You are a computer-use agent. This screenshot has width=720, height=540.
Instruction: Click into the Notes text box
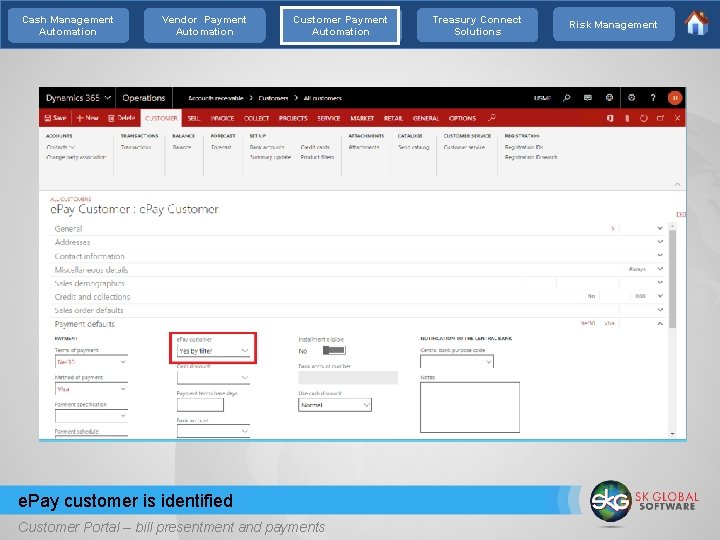coord(470,407)
